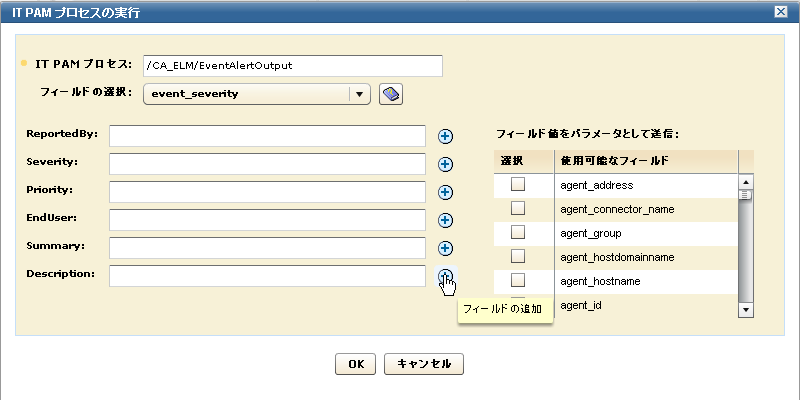
Task: Click the add-field plus icon beside EndUser
Action: [446, 220]
